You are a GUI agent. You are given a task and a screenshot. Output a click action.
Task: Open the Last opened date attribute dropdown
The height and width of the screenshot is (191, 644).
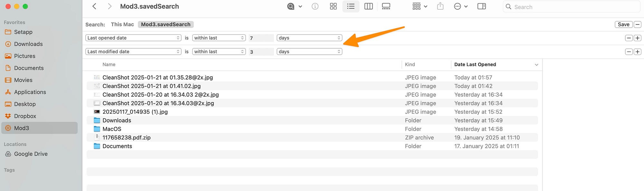tap(133, 38)
